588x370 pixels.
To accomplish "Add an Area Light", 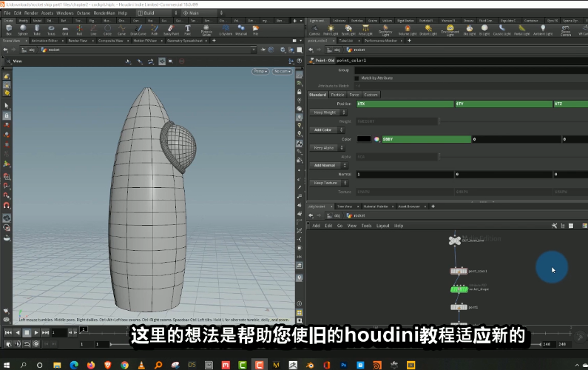I will pos(365,30).
